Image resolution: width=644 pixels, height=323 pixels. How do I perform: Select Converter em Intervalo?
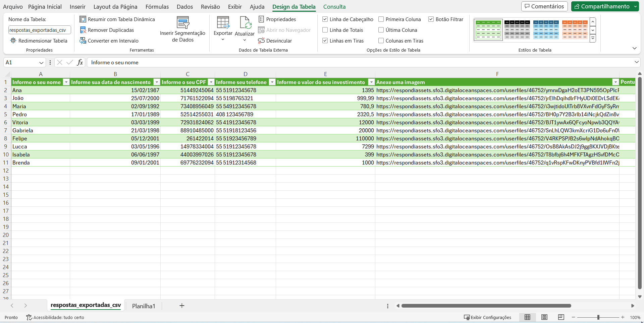tap(83, 41)
